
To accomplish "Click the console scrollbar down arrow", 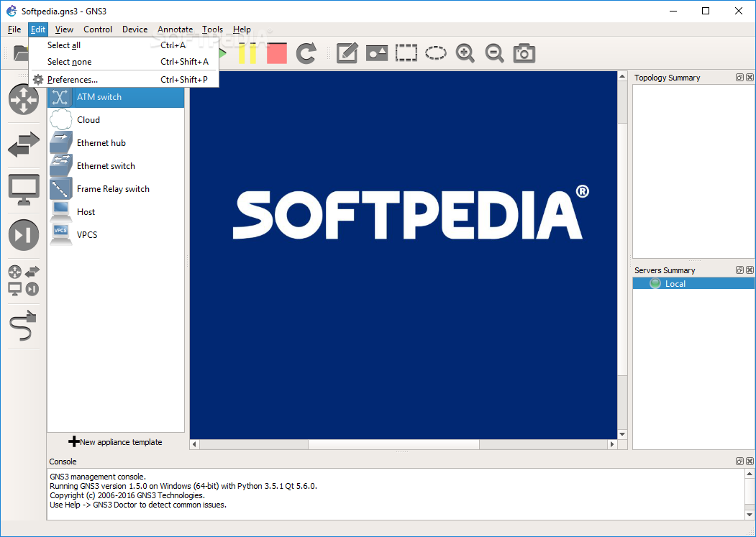I will point(750,515).
